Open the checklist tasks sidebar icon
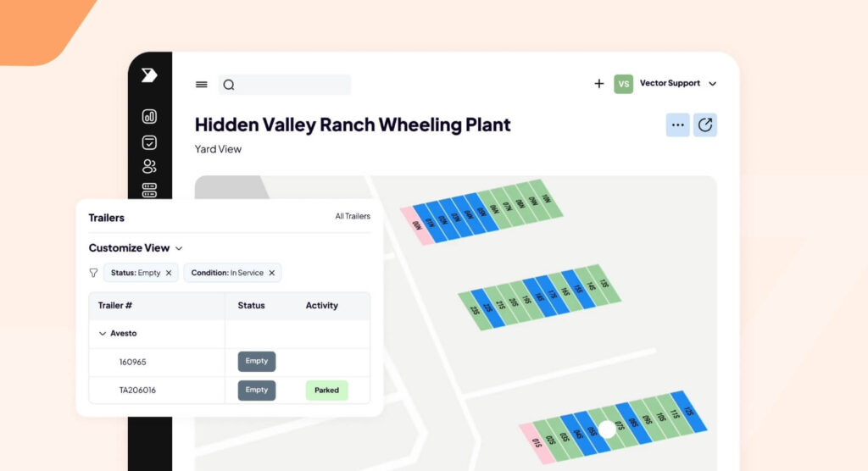868x471 pixels. point(149,142)
